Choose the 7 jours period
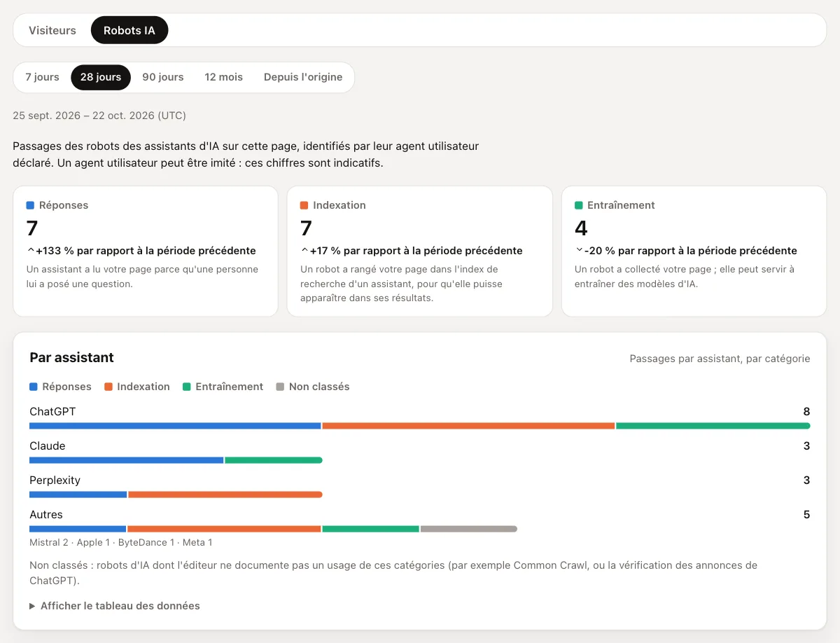 tap(43, 77)
